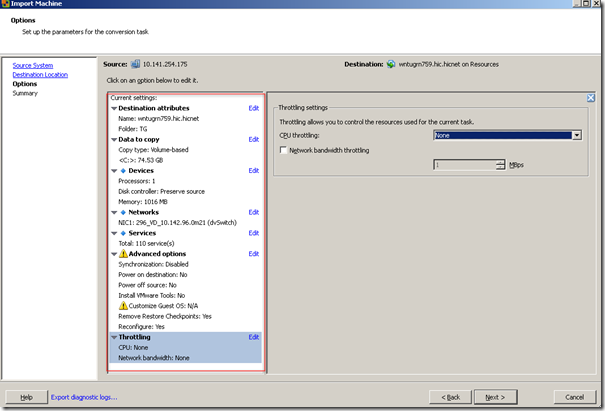Collapse the Destination attributes section

(x=114, y=108)
